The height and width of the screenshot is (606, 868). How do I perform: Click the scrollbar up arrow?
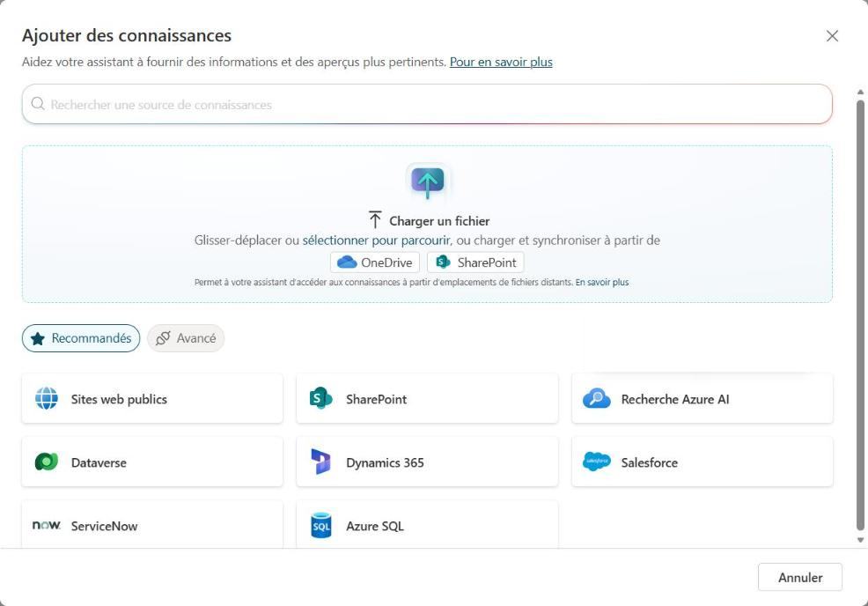pyautogui.click(x=860, y=92)
